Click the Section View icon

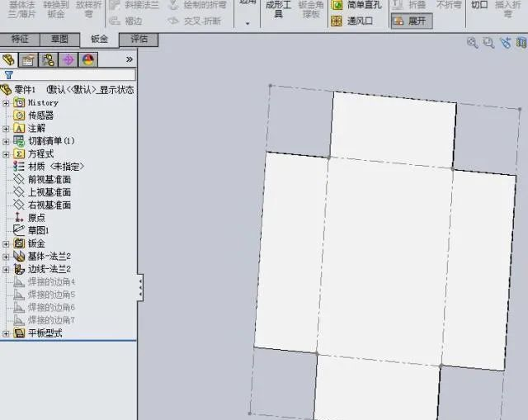[x=522, y=43]
